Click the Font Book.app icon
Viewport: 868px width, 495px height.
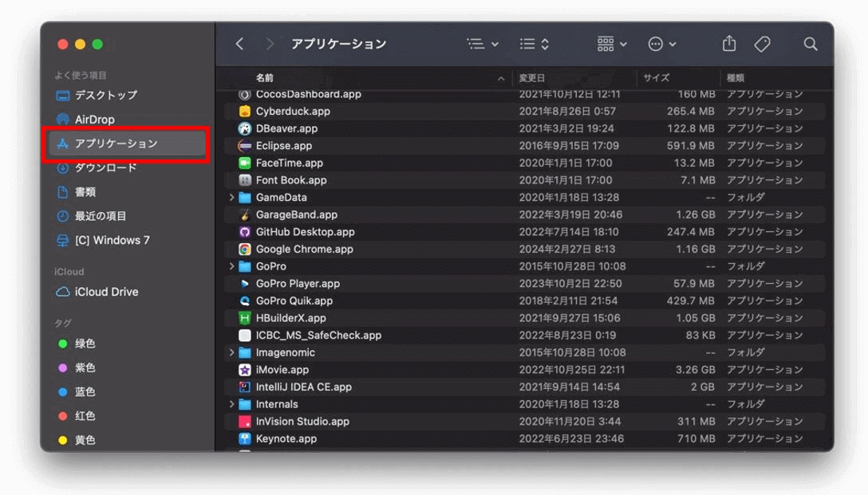point(245,180)
